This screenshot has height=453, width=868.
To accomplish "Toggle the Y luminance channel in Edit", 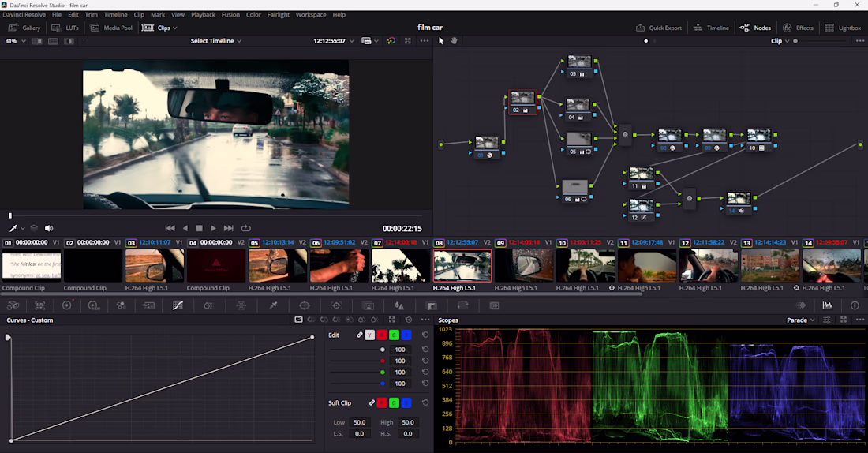I will [369, 335].
